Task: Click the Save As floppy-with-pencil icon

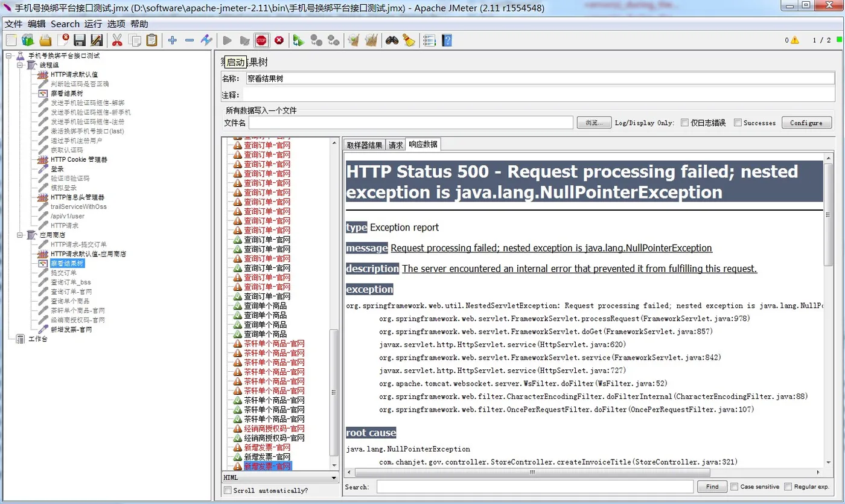Action: [97, 40]
